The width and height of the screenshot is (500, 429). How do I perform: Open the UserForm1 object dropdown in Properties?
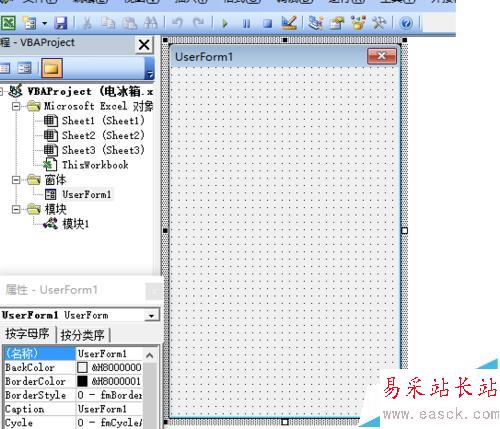pyautogui.click(x=152, y=315)
